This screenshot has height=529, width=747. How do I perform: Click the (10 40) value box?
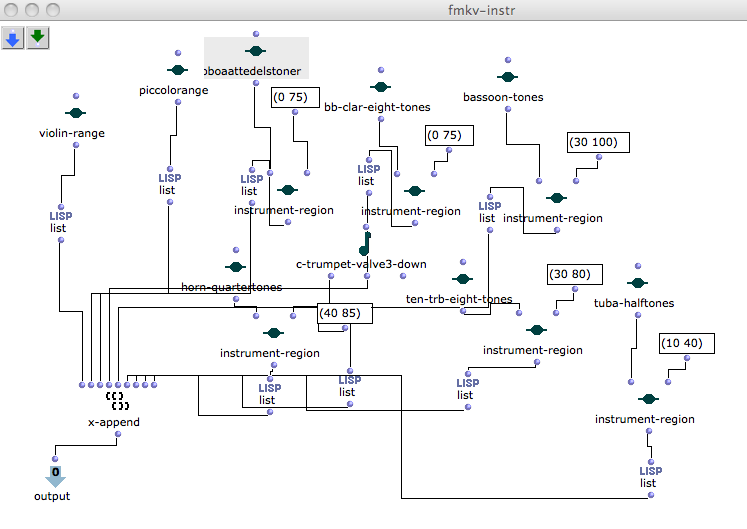[x=687, y=344]
